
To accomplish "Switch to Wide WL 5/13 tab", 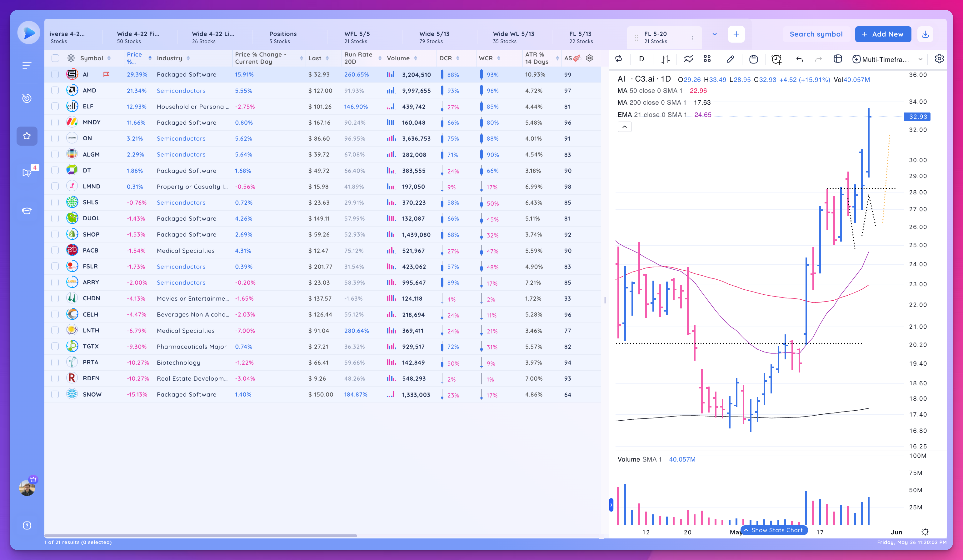I will point(514,37).
